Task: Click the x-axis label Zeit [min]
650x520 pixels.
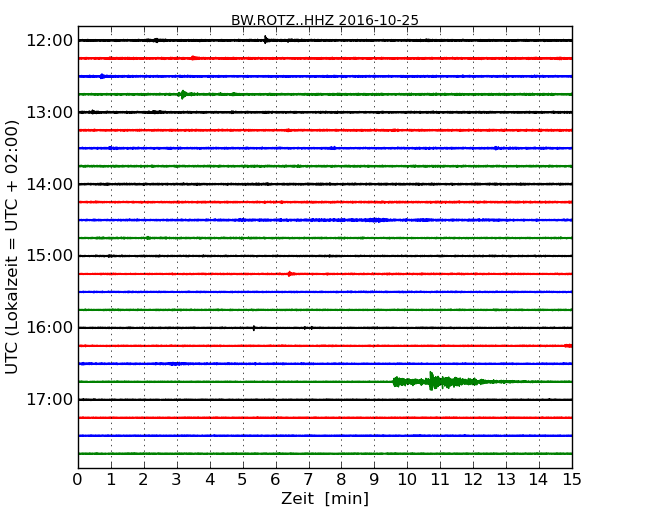Action: click(x=325, y=498)
